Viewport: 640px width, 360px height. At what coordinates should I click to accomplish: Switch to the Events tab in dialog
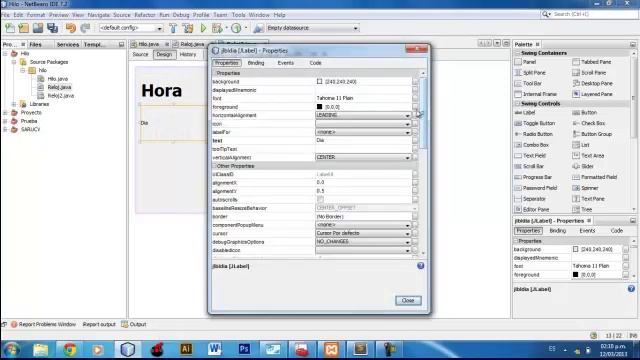point(286,63)
